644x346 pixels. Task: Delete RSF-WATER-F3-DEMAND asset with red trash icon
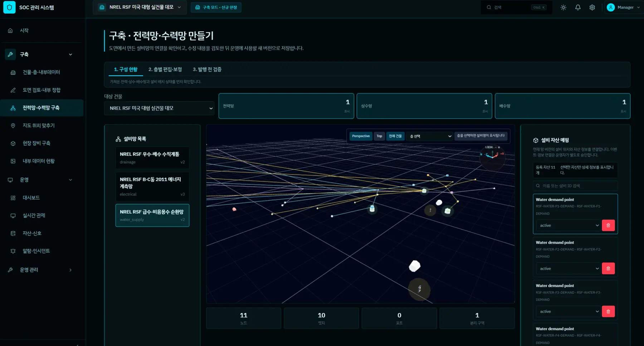pyautogui.click(x=608, y=312)
